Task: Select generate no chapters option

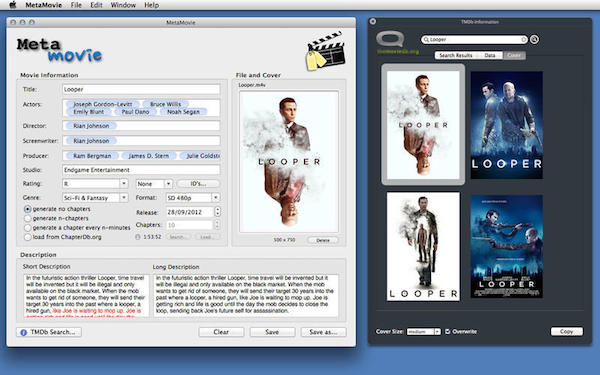Action: pos(28,209)
